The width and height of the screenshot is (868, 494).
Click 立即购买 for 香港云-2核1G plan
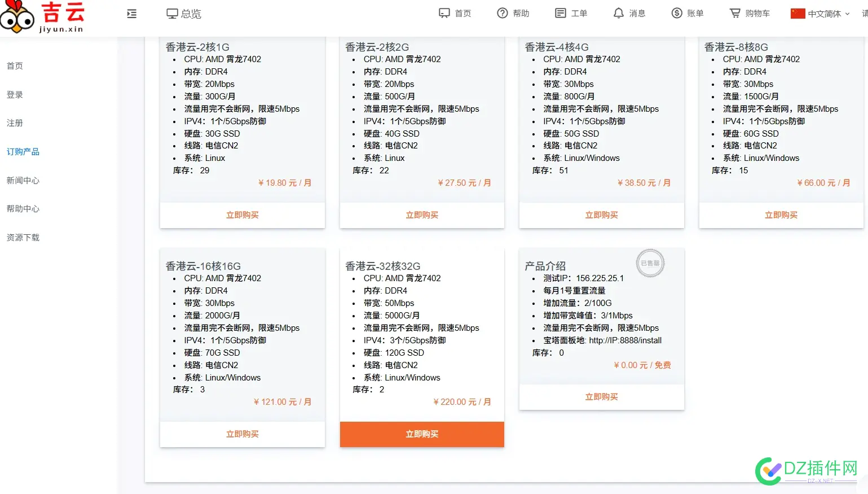[242, 215]
